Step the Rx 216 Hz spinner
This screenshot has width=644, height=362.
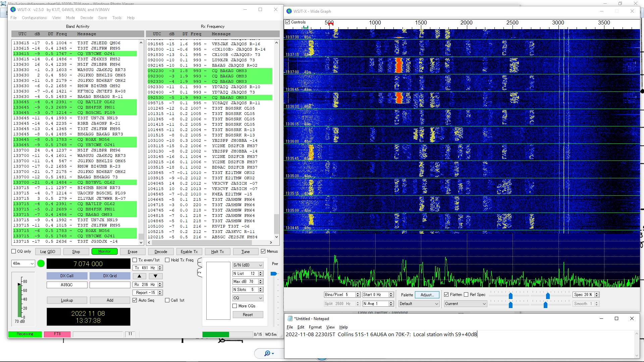(160, 285)
